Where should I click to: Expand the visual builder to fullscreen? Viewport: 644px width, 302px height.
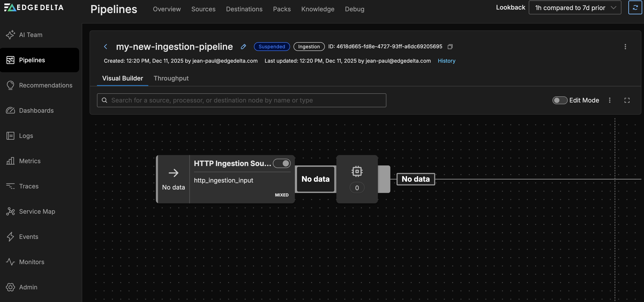click(x=627, y=100)
